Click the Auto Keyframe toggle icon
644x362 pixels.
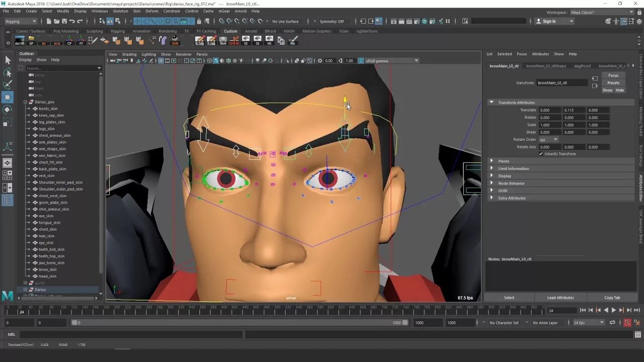coord(627,323)
